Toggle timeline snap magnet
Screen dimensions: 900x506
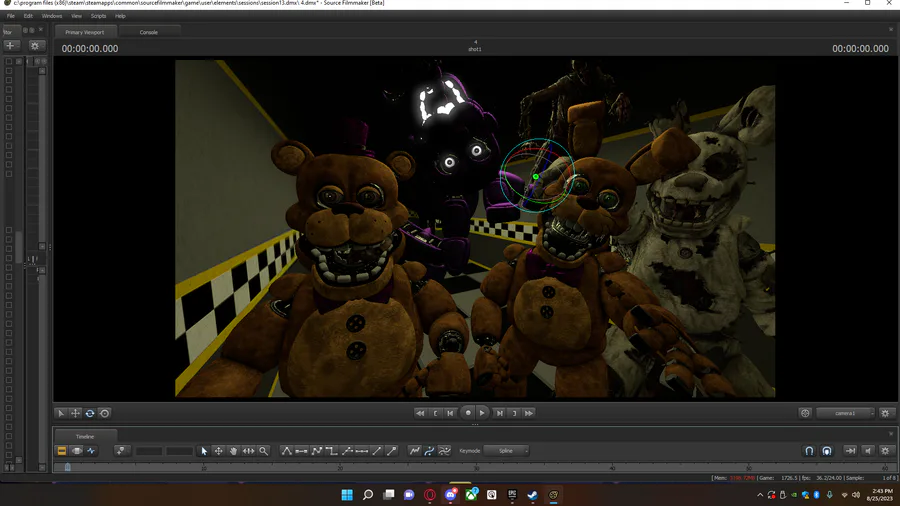pyautogui.click(x=809, y=451)
